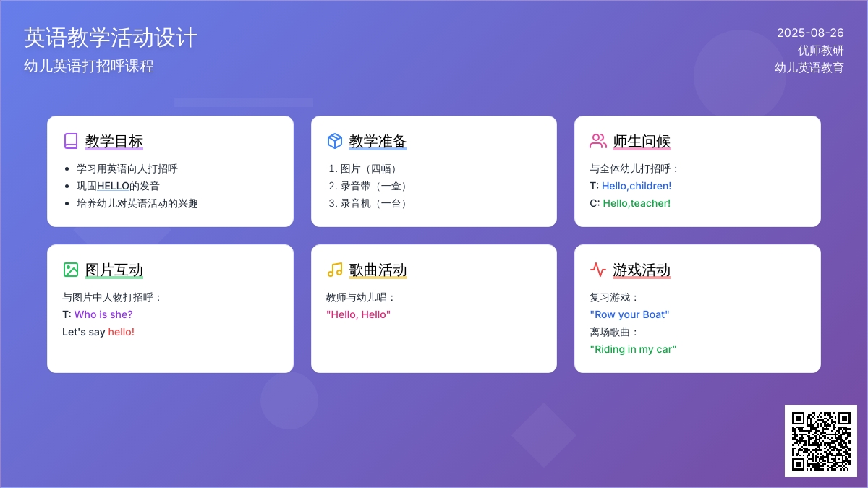Click the label 复习游戏：
This screenshot has width=868, height=488.
point(615,297)
